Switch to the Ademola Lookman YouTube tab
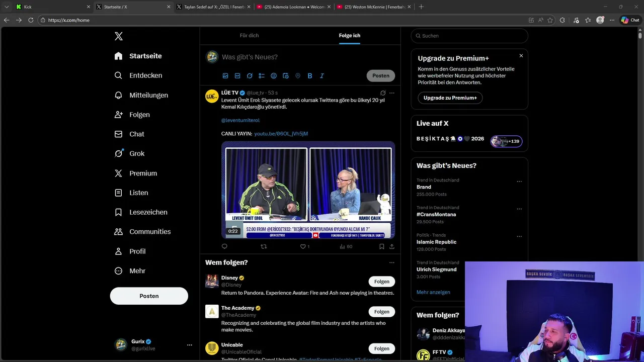 click(294, 7)
